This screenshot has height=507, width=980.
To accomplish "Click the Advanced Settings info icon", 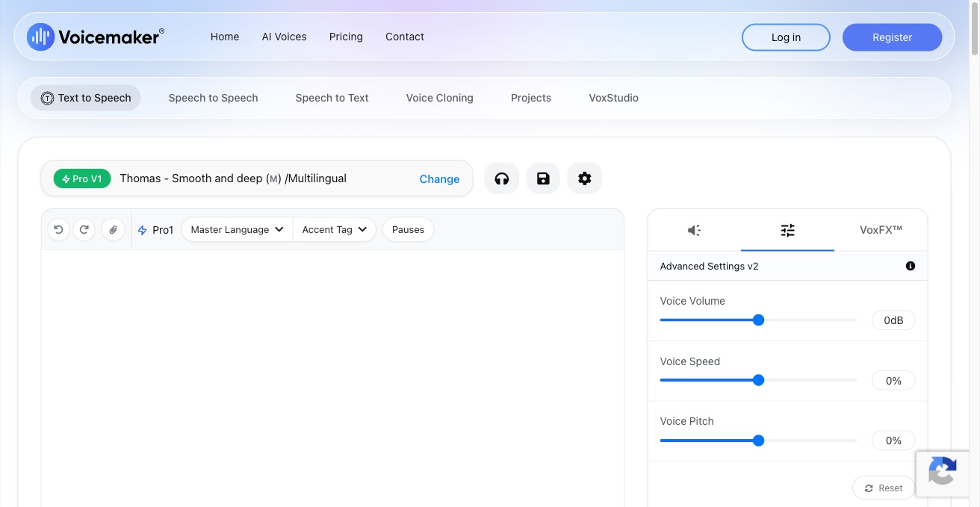I will (x=910, y=266).
